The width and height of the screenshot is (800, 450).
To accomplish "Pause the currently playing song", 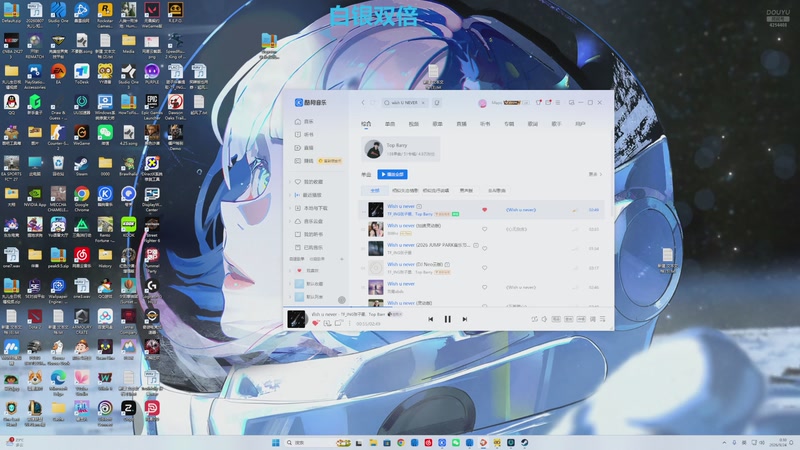I will [447, 319].
